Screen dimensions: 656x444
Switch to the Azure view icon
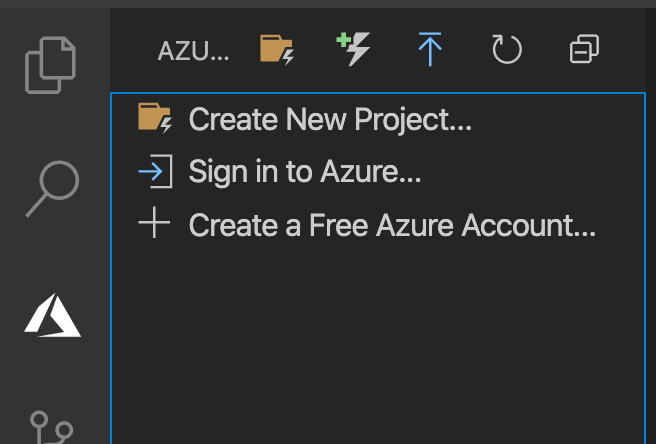click(52, 318)
